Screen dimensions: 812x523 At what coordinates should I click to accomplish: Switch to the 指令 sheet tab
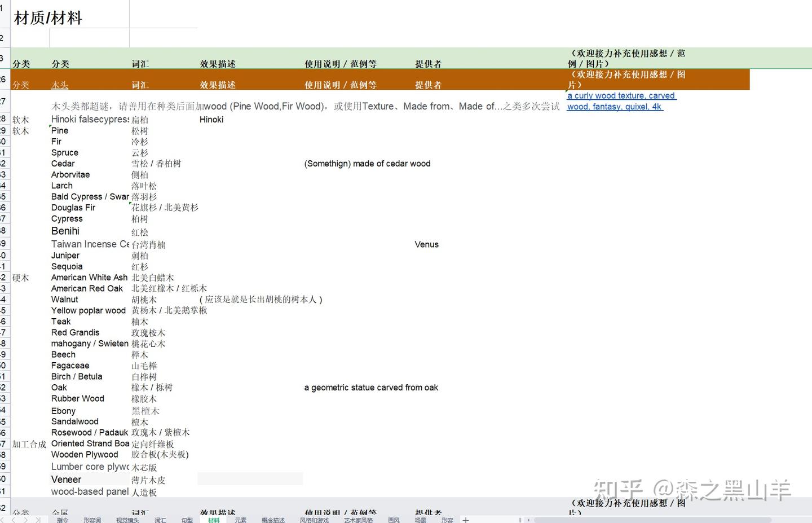tap(63, 520)
